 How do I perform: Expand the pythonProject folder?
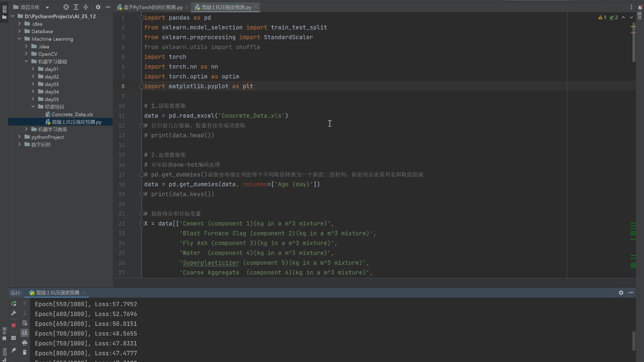19,137
